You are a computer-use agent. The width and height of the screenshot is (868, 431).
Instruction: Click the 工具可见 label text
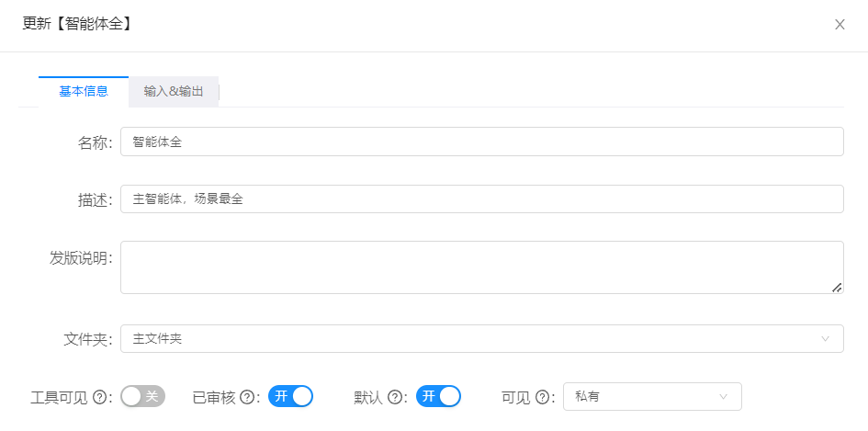[x=59, y=397]
